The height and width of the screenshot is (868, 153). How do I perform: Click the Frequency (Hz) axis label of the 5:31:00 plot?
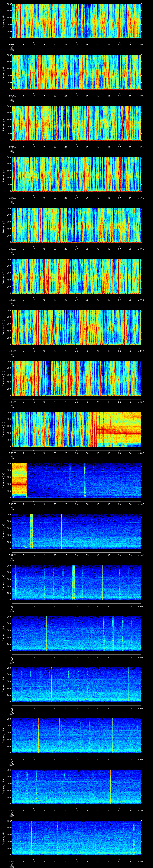point(3,21)
